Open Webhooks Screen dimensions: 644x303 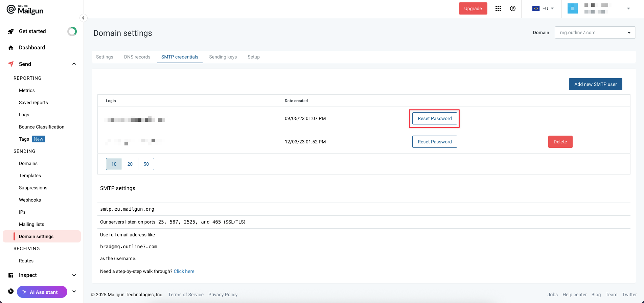point(30,200)
